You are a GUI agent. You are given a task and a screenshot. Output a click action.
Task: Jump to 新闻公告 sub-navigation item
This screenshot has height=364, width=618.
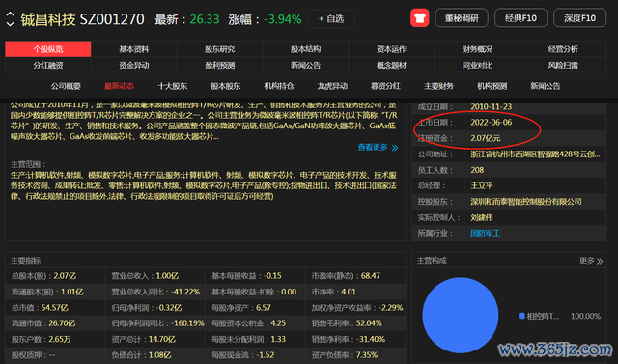545,86
